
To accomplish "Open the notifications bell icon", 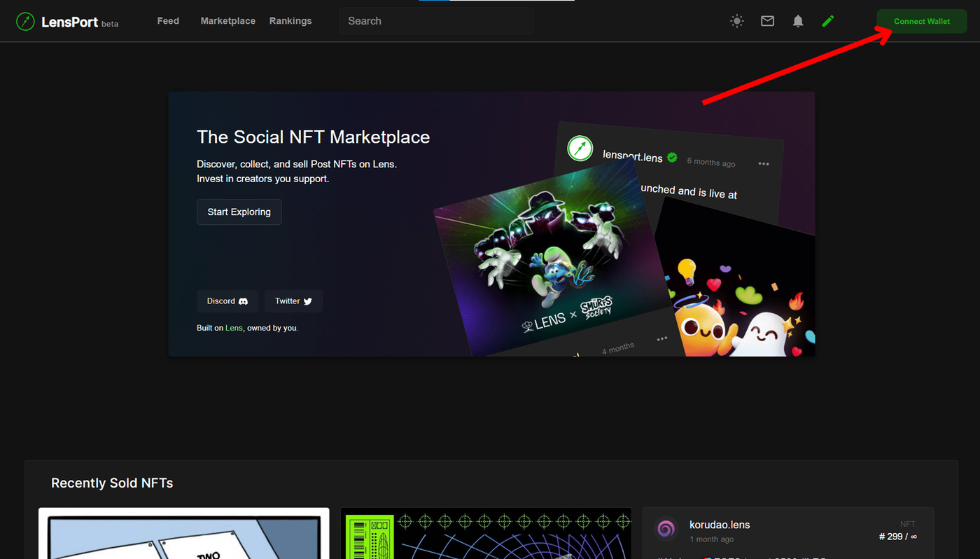I will [x=798, y=21].
